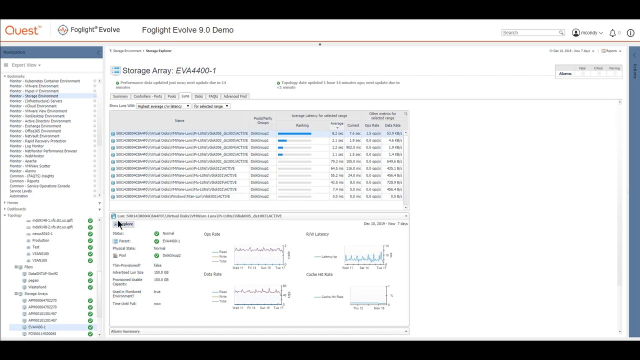Open Monitor - Hyper-V Environment bookmark
Image resolution: width=640 pixels, height=360 pixels.
[x=34, y=91]
